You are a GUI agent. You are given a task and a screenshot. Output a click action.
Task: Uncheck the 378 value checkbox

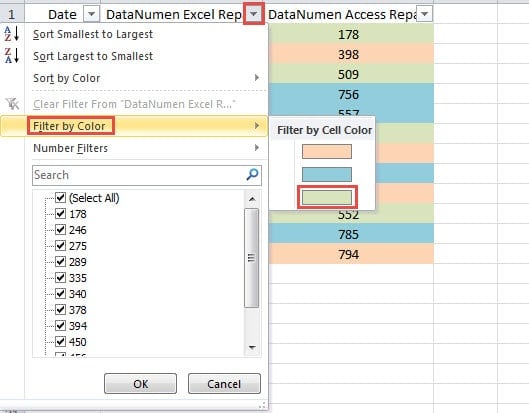coord(60,309)
